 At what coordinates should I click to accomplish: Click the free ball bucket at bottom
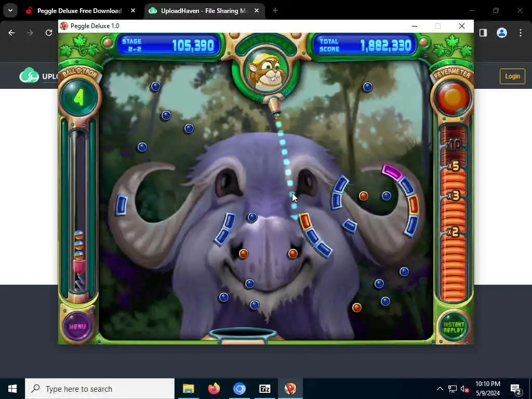(243, 336)
